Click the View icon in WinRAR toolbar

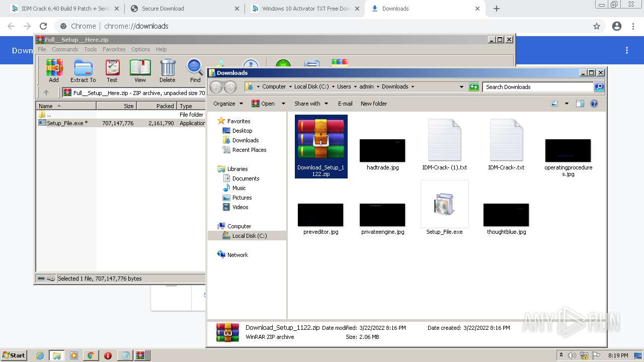140,70
